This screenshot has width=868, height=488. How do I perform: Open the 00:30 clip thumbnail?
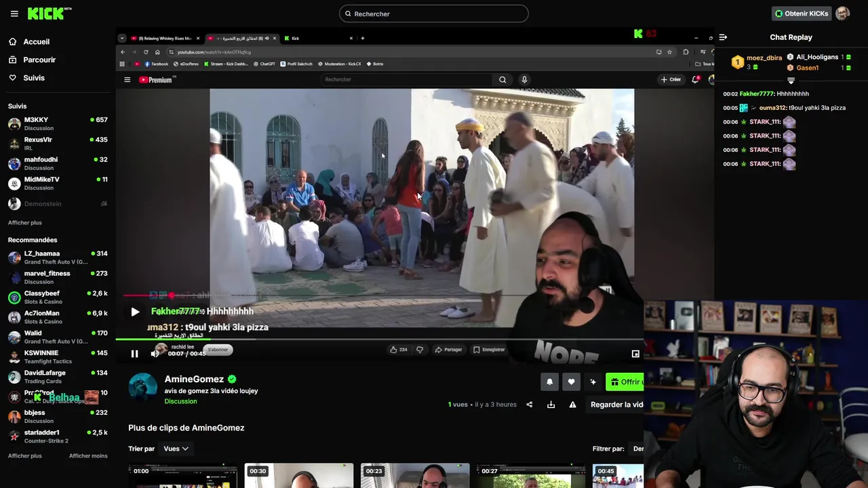(x=299, y=476)
